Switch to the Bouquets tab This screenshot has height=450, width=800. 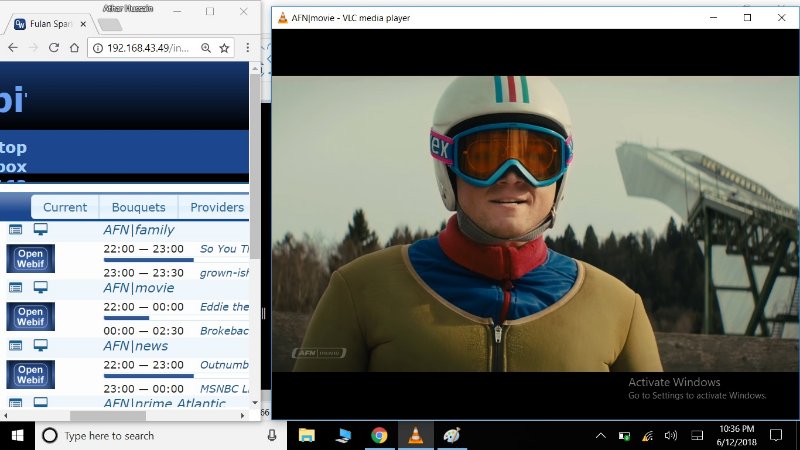(x=138, y=207)
